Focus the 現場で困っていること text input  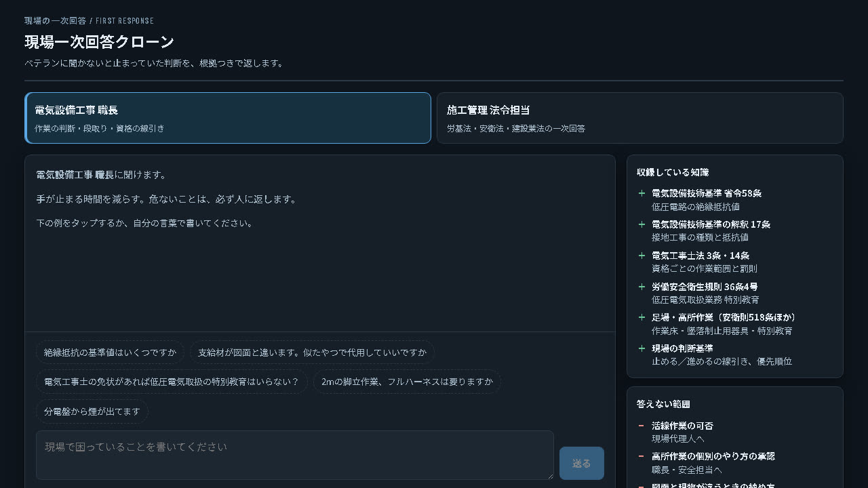(x=295, y=455)
